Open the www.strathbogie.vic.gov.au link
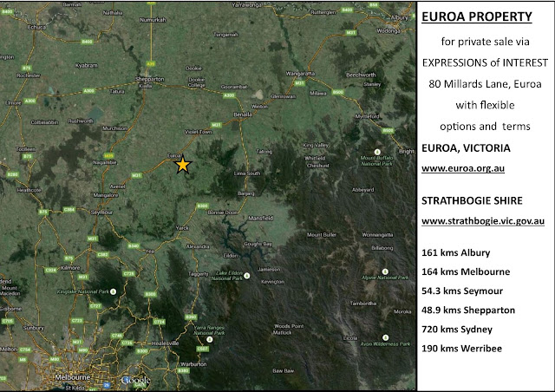 483,221
